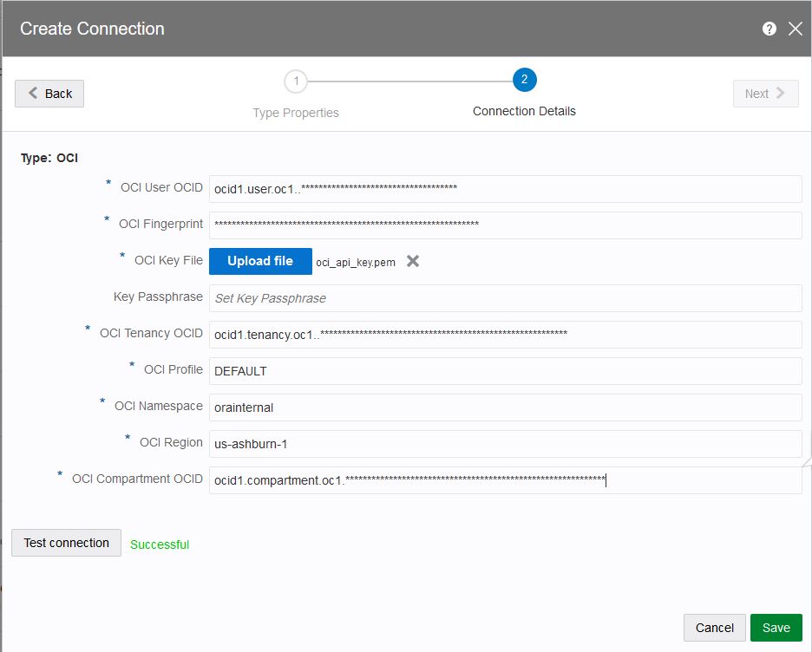The image size is (812, 652).
Task: Save the OCI connection
Action: click(776, 628)
